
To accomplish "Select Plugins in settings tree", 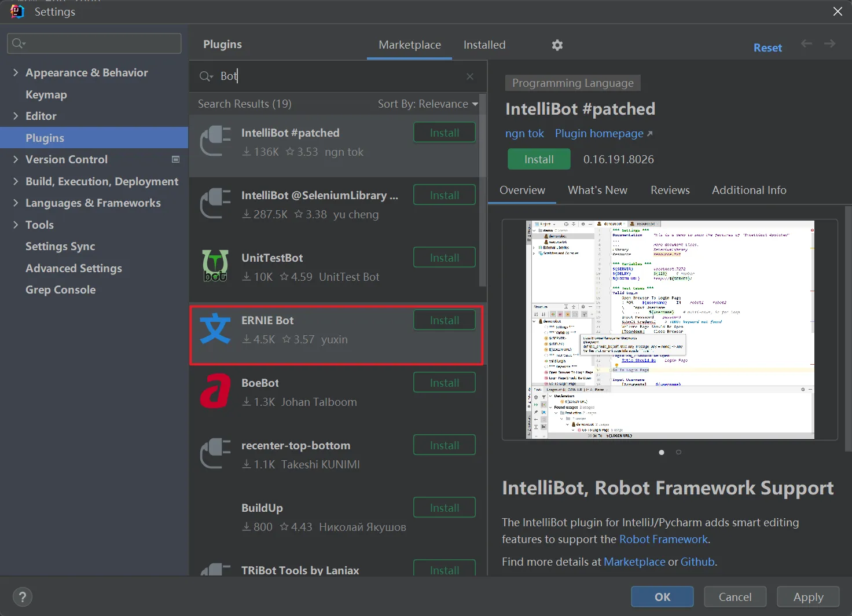I will pyautogui.click(x=94, y=138).
